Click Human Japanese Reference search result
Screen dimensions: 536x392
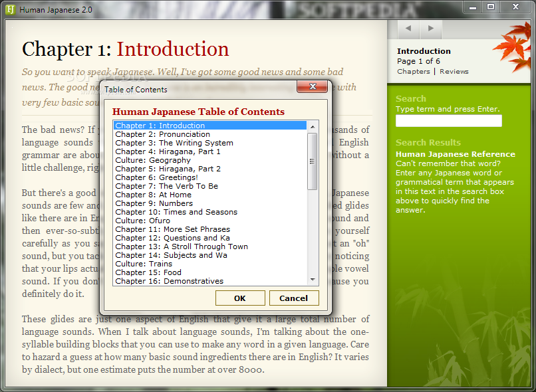pos(456,154)
